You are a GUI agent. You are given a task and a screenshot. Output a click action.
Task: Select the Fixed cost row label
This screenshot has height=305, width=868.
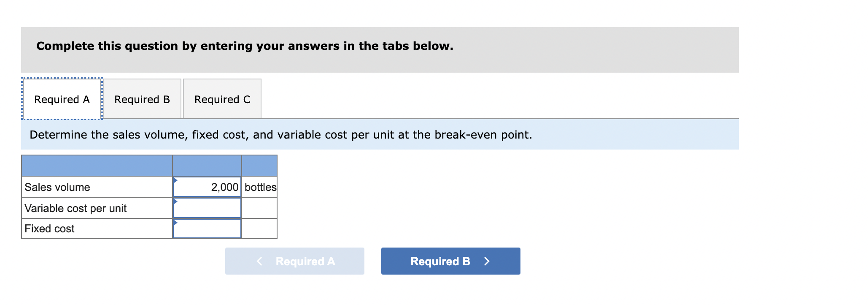[49, 229]
